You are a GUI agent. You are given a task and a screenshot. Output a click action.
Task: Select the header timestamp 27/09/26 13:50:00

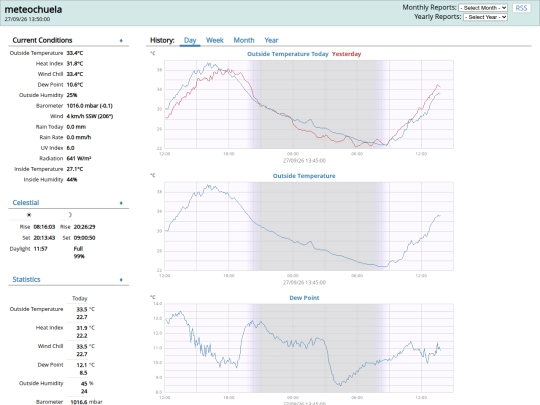27,19
